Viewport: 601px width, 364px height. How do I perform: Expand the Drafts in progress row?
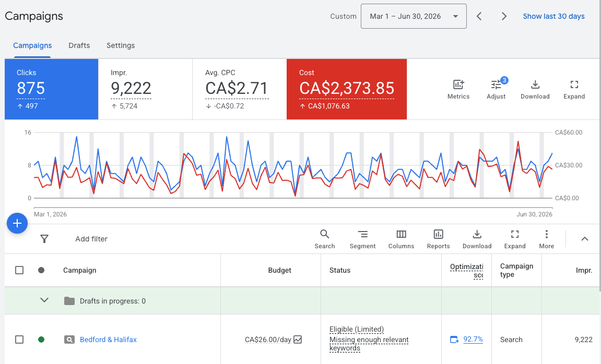pos(44,300)
